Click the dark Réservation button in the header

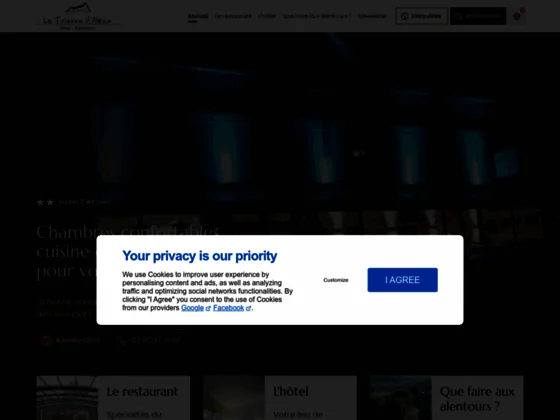[478, 16]
